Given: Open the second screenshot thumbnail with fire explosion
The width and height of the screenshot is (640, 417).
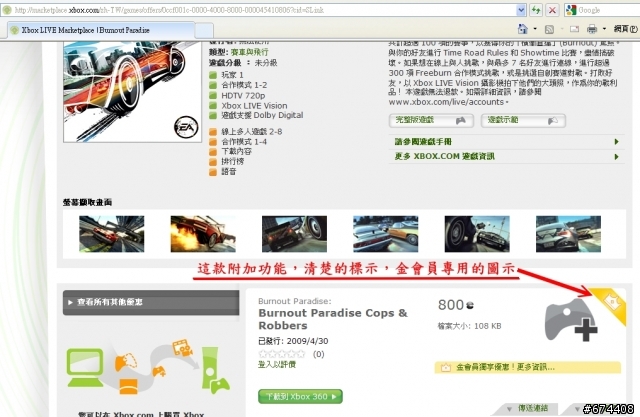Looking at the screenshot, I should [x=203, y=234].
